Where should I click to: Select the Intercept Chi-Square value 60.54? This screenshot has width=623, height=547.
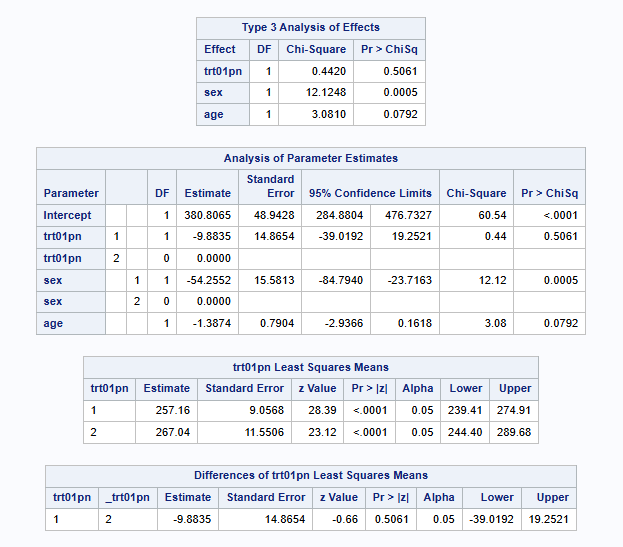[490, 215]
